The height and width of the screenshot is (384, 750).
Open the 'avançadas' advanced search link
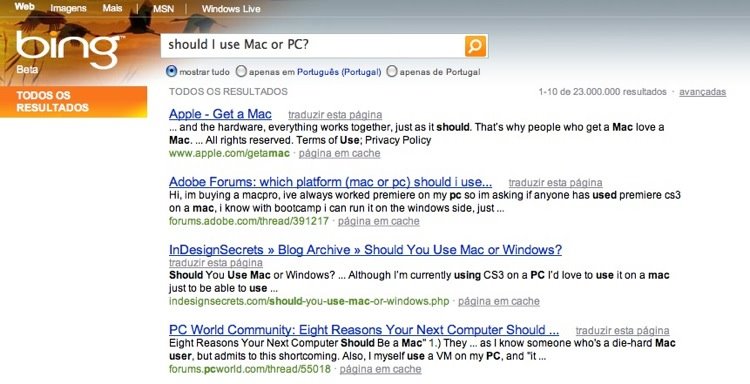[703, 92]
